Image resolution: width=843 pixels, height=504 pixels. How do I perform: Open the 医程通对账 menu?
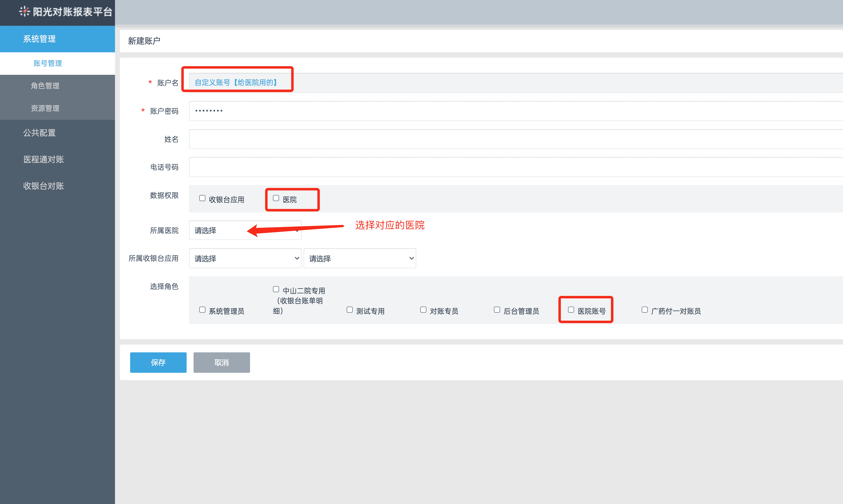pyautogui.click(x=44, y=160)
